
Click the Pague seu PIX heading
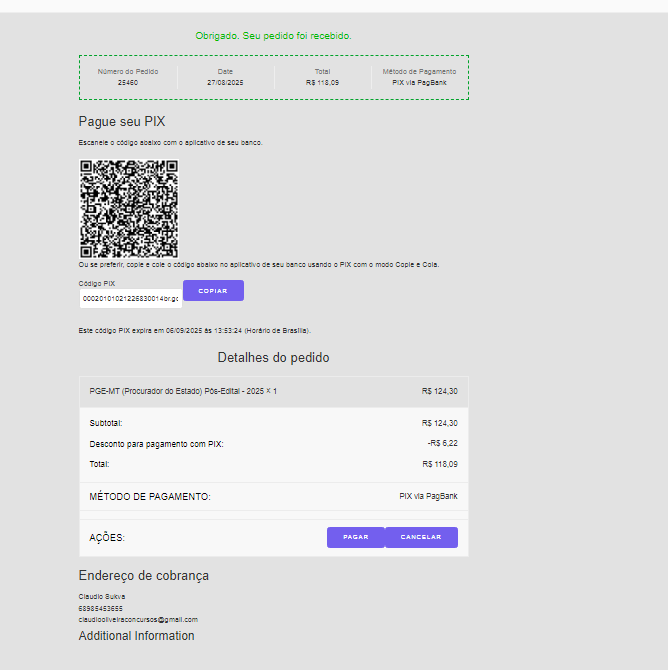(x=122, y=122)
